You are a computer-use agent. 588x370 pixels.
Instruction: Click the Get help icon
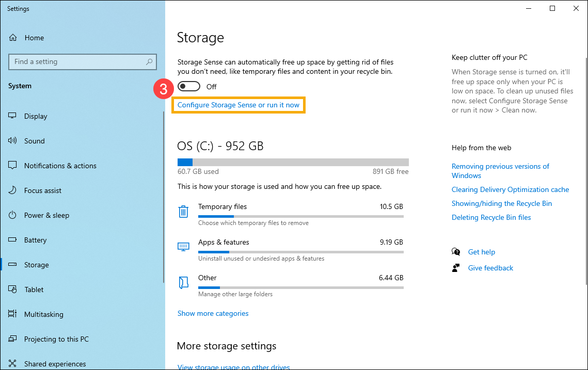coord(456,252)
